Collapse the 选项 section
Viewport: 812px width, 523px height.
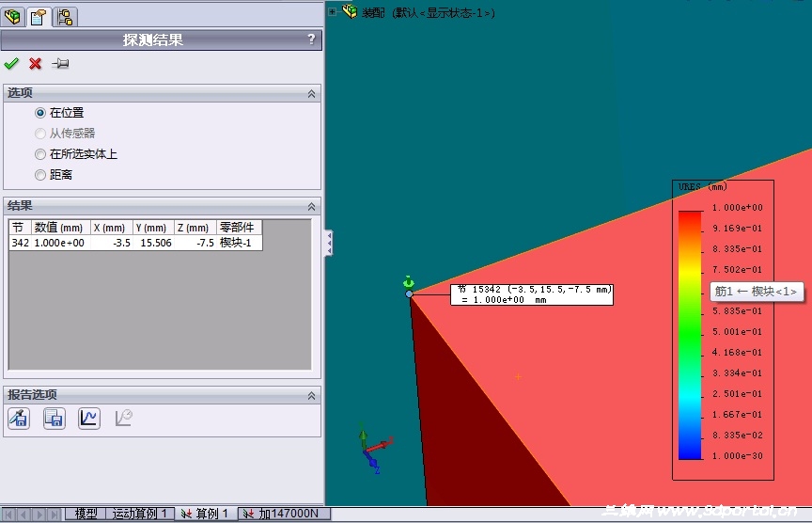pos(311,94)
